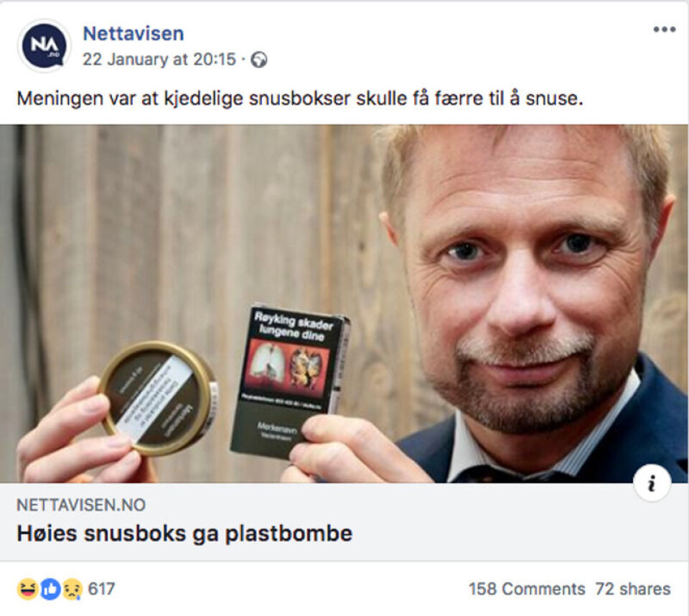View the 72 shares list

coord(633,589)
